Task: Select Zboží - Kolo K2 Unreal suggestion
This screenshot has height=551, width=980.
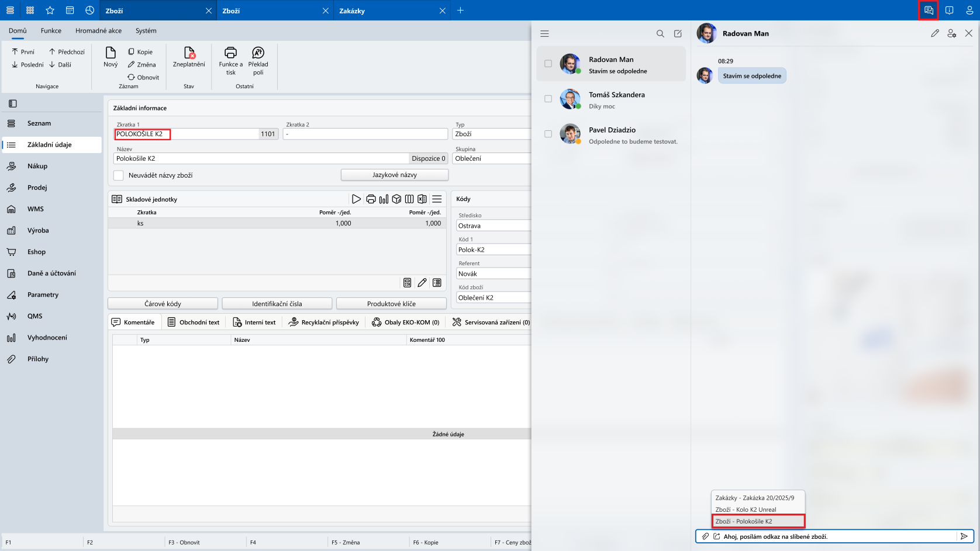Action: tap(758, 510)
